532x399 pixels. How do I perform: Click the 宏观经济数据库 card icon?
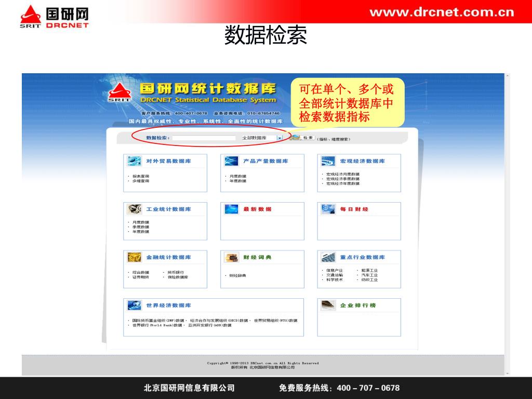click(x=328, y=161)
